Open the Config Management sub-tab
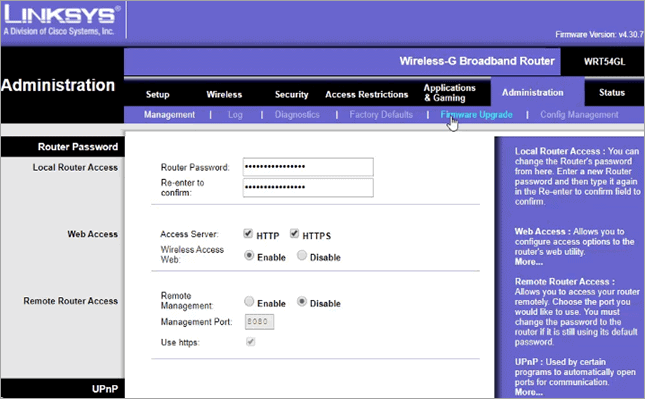Screen dimensions: 645x399 click(579, 114)
